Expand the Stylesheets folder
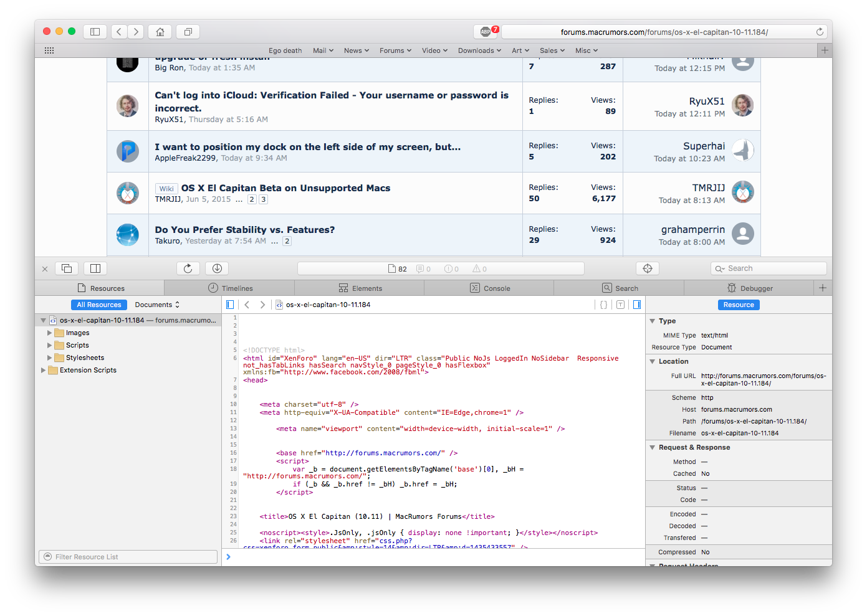The height and width of the screenshot is (616, 867). (x=50, y=358)
